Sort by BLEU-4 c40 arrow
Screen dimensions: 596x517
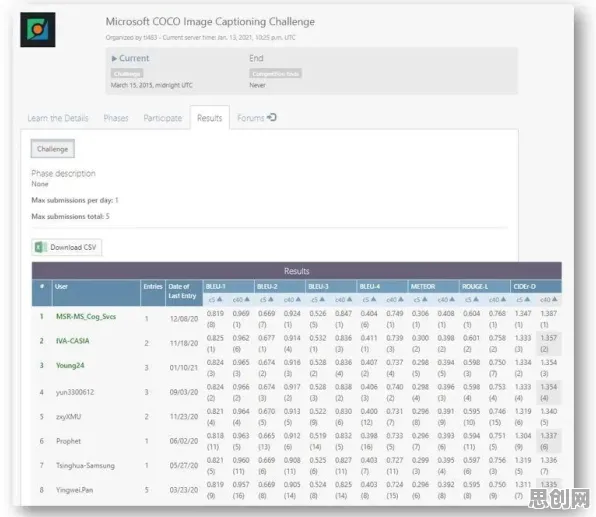click(x=401, y=300)
